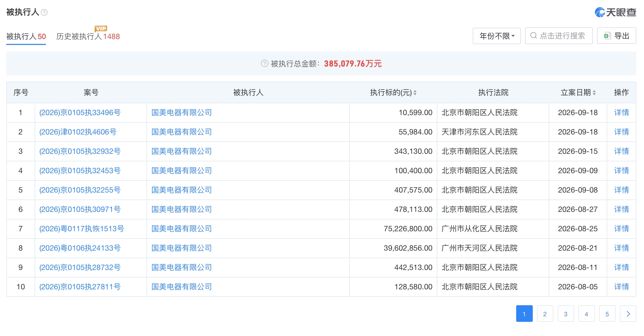View 详情 for case 京0105执32255号

621,190
